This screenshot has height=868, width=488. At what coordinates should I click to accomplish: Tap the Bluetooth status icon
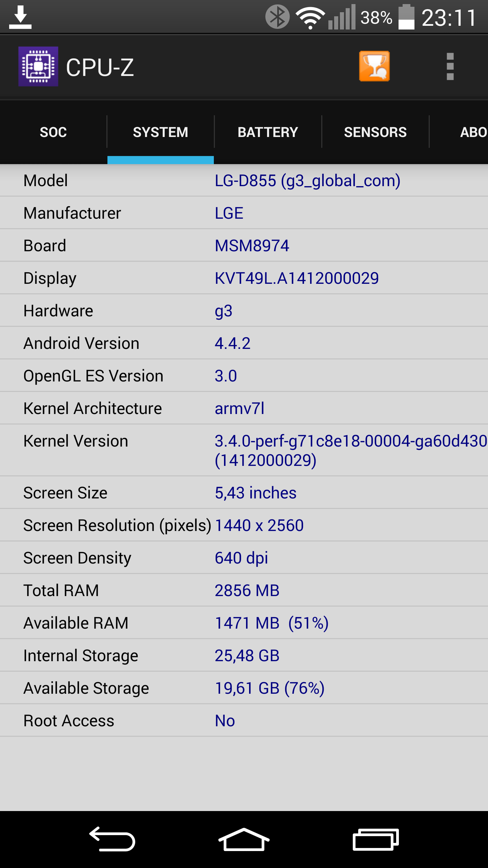pyautogui.click(x=277, y=17)
